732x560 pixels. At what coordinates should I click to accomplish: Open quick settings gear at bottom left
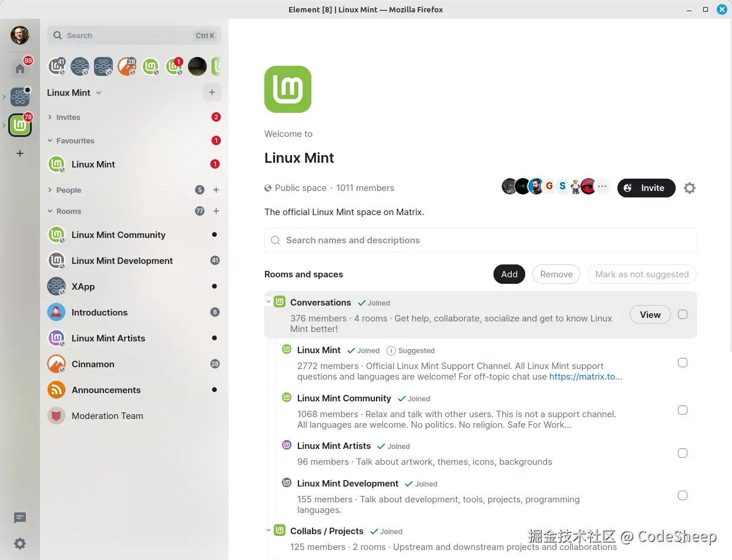[20, 544]
